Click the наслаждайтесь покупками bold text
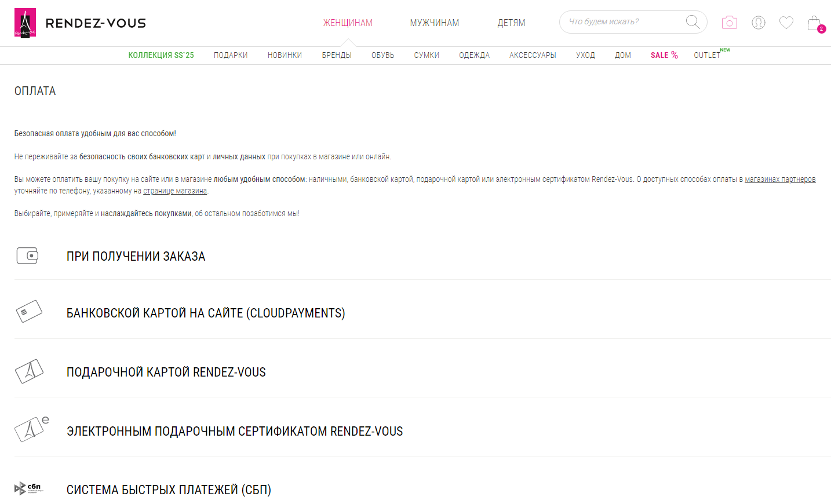This screenshot has height=504, width=831. tap(146, 213)
